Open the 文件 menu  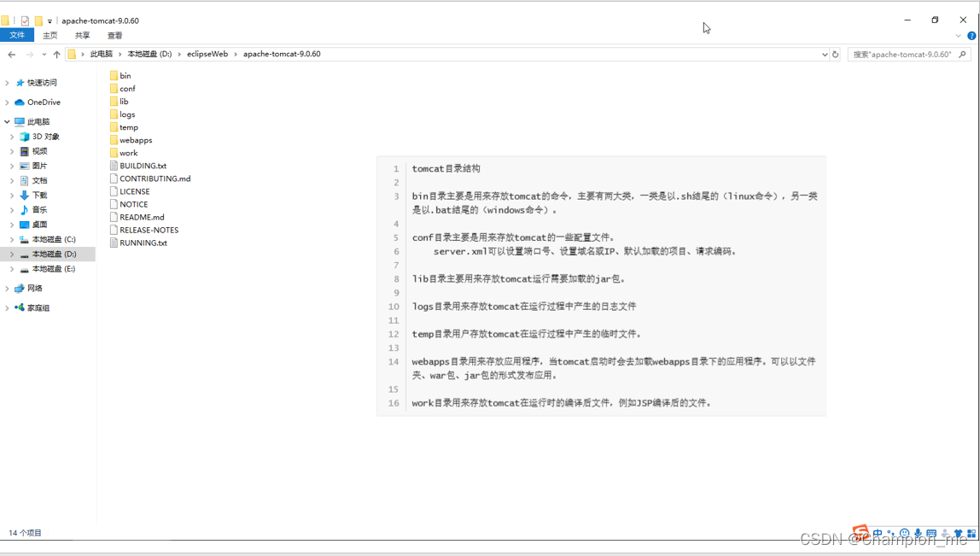[17, 35]
